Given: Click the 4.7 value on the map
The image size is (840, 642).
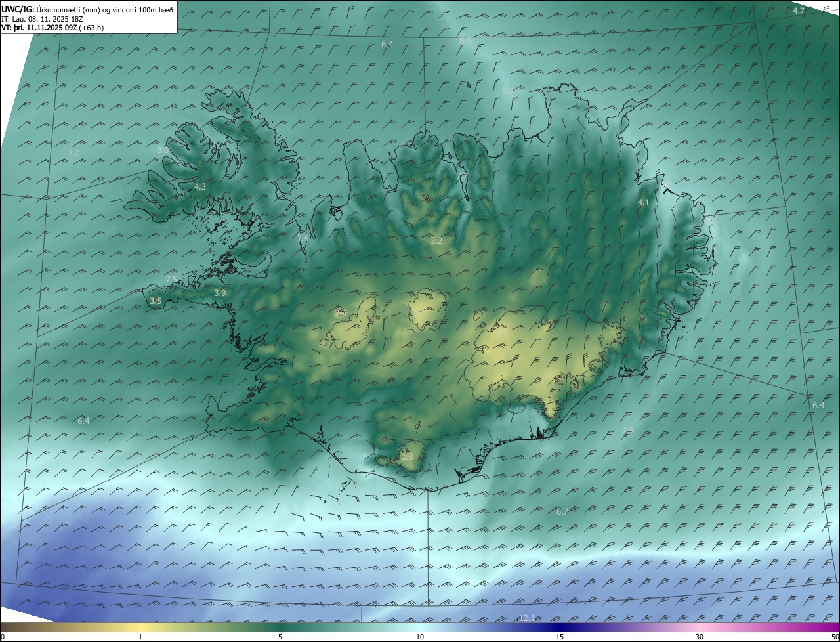Looking at the screenshot, I should pos(799,11).
